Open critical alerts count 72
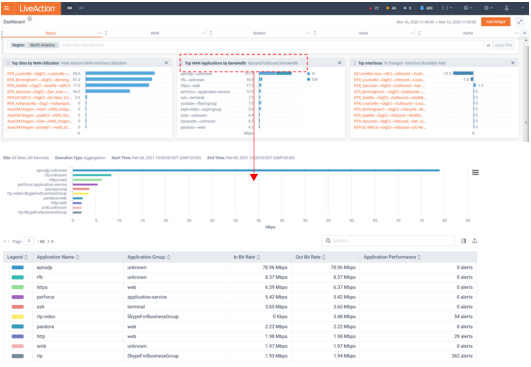Viewport: 531px width, 367px height. point(374,8)
